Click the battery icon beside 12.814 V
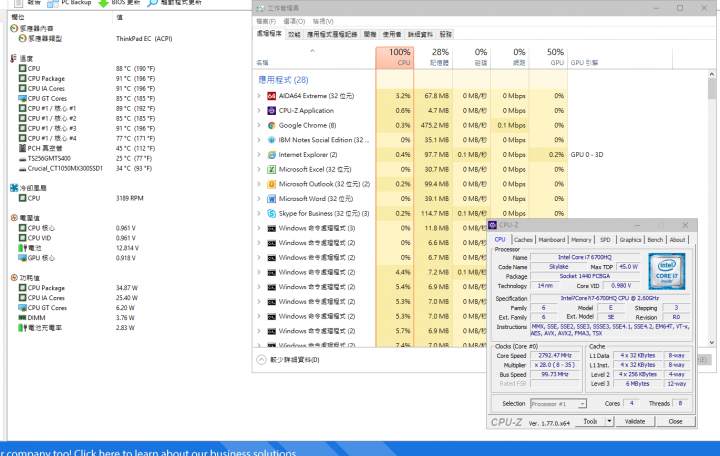This screenshot has height=456, width=720. click(x=22, y=248)
